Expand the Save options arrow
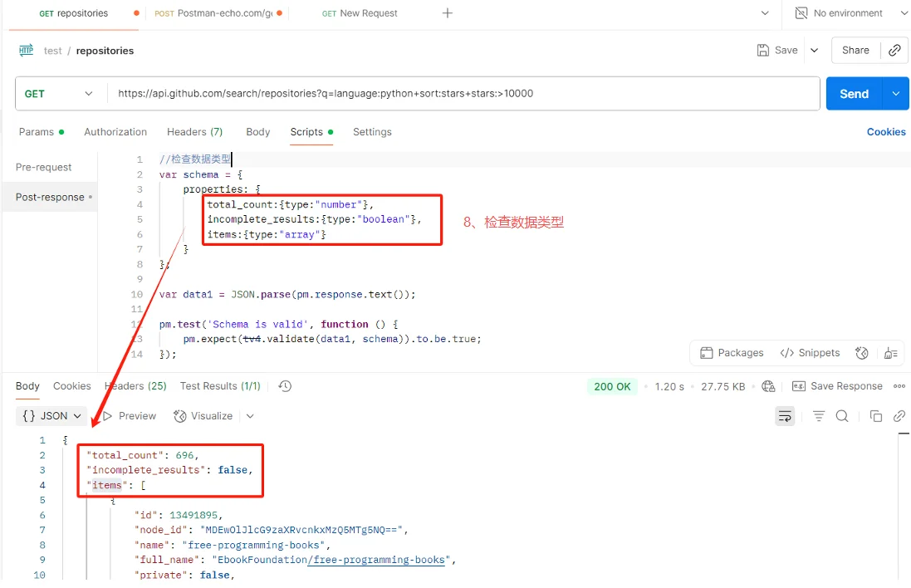 [x=815, y=51]
